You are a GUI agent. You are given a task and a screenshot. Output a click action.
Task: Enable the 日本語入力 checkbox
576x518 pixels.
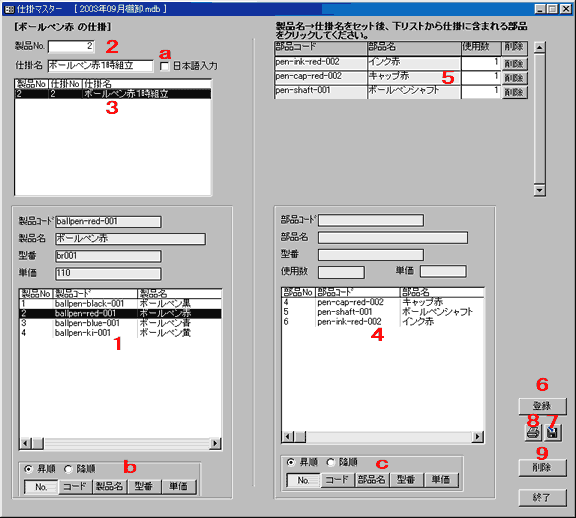(x=164, y=66)
